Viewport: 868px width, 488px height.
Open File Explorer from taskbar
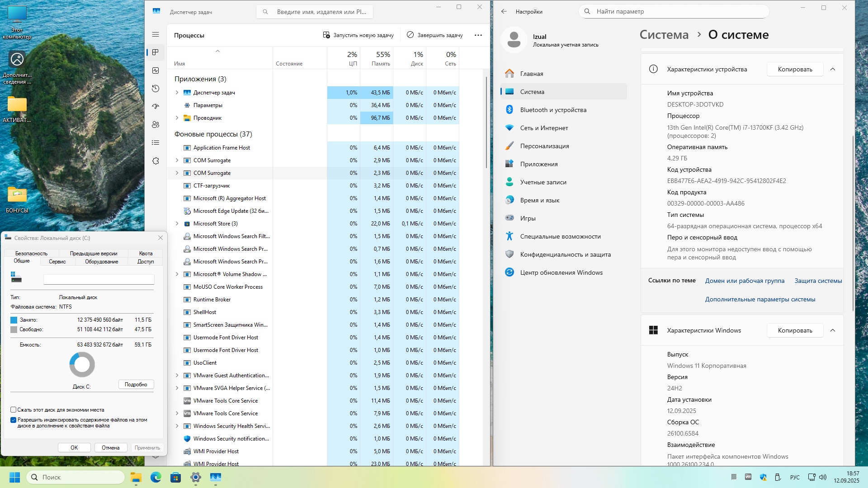(136, 477)
